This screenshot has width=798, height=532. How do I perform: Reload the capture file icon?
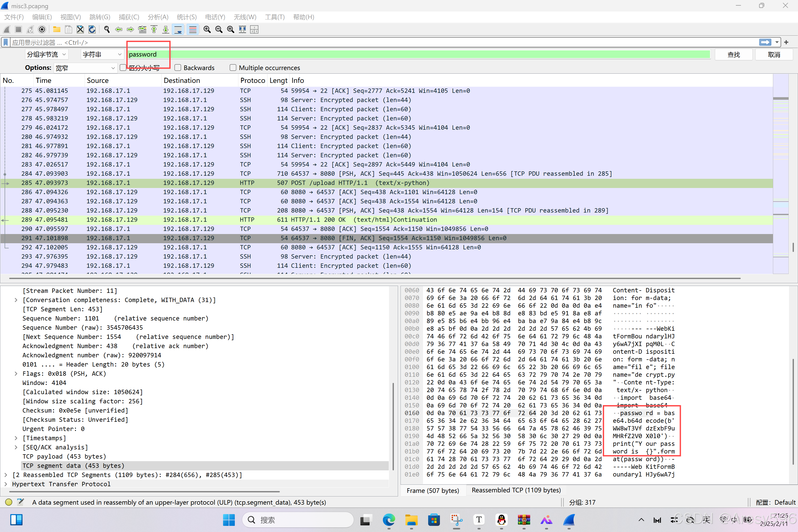[x=92, y=29]
